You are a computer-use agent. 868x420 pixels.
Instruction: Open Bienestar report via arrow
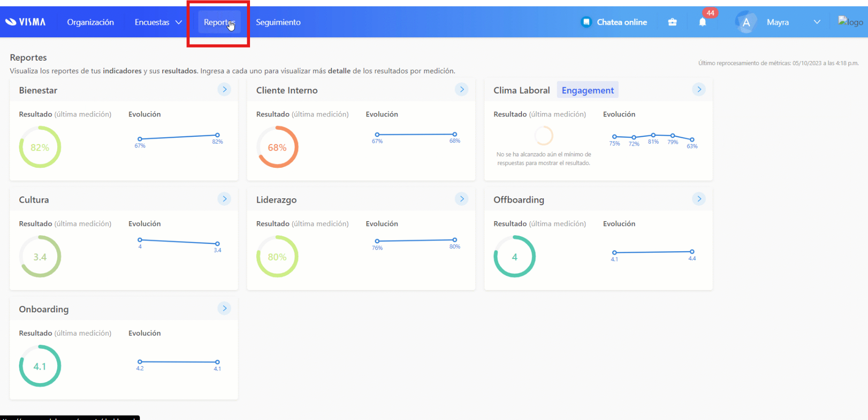pos(224,89)
